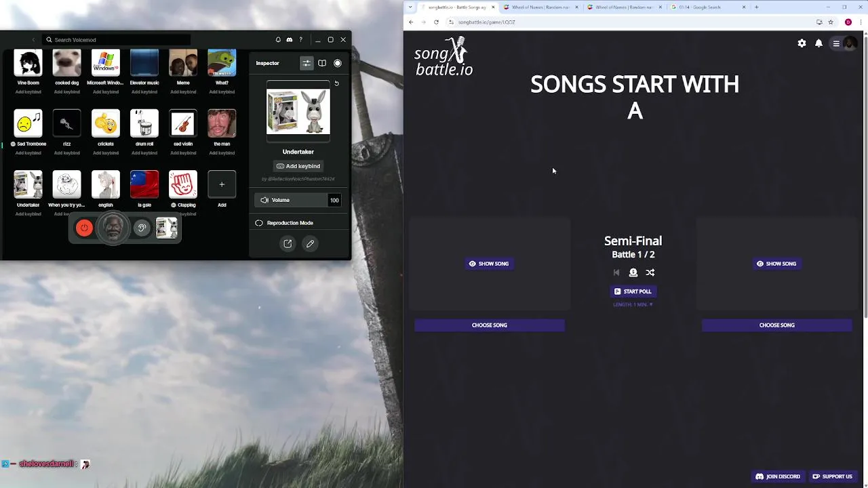Open Inspector record circle tab
Image resolution: width=868 pixels, height=488 pixels.
[x=338, y=63]
